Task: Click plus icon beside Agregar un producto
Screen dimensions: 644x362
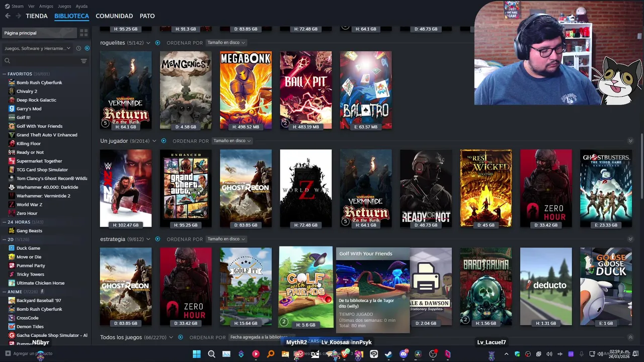Action: point(8,353)
